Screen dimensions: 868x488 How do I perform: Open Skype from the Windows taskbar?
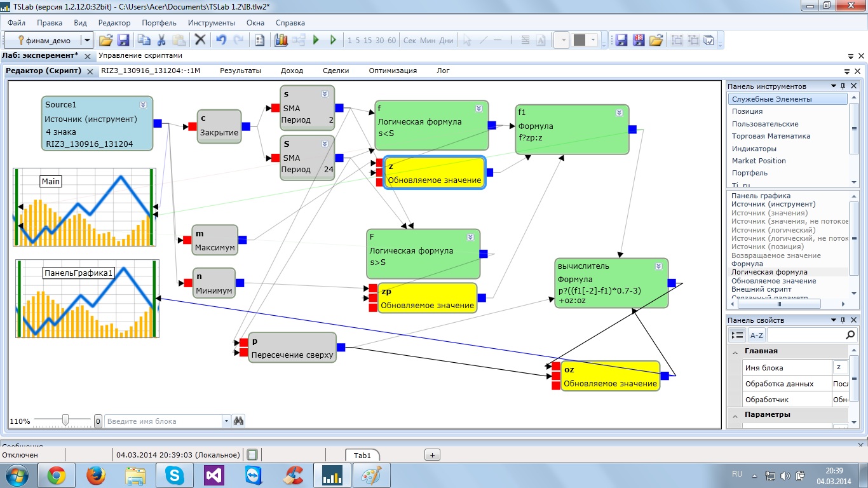coord(174,475)
